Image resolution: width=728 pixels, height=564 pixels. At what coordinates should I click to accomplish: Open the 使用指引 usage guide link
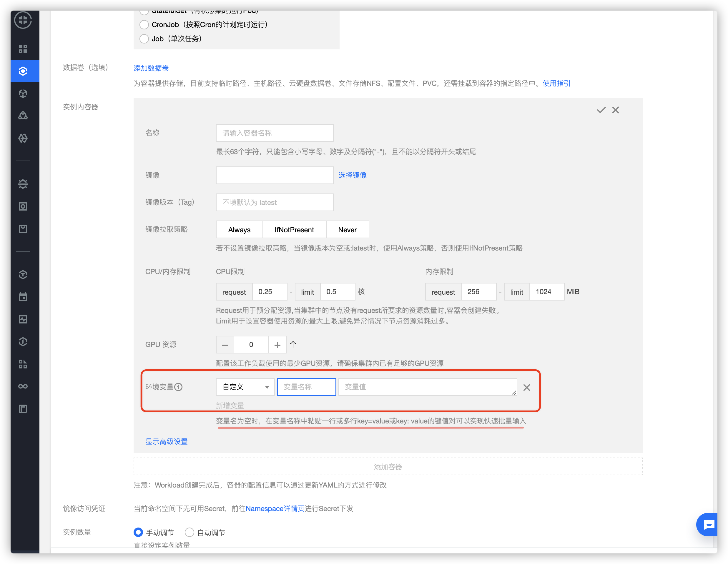point(556,83)
